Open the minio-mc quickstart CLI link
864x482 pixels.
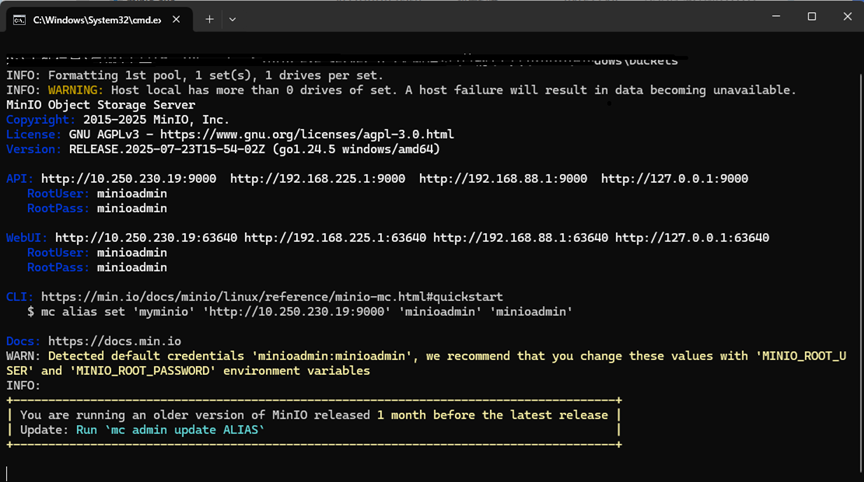[272, 297]
